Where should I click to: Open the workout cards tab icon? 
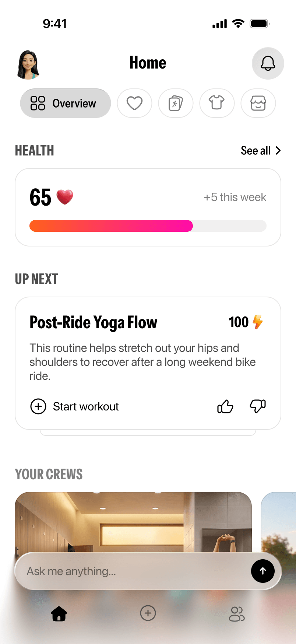(176, 103)
